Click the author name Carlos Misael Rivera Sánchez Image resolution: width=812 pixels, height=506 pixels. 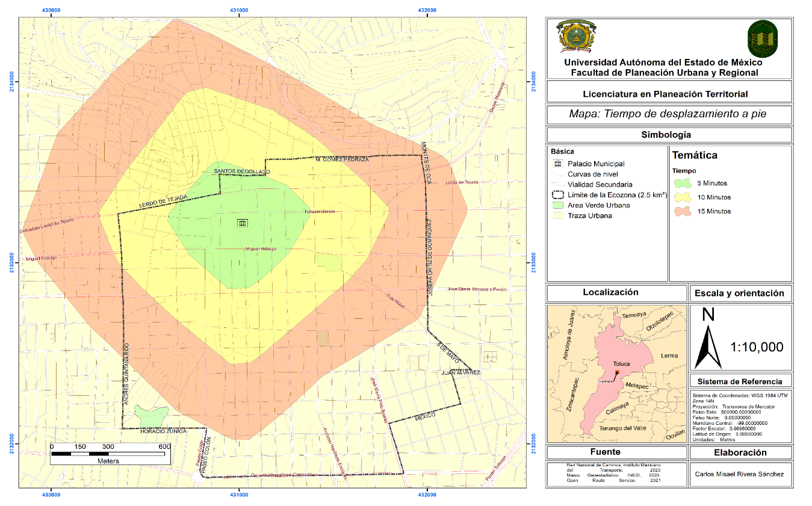[x=739, y=474]
